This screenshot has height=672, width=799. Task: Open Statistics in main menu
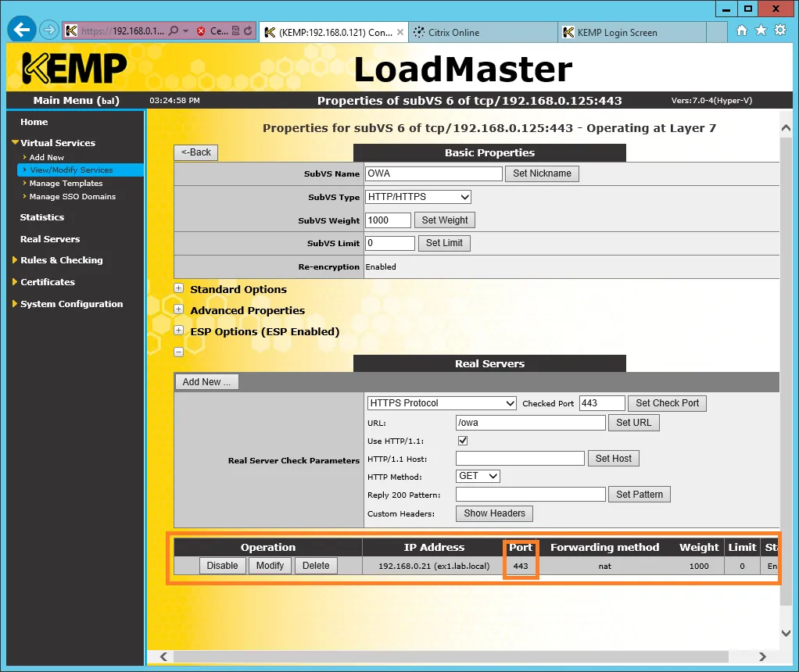pos(41,217)
